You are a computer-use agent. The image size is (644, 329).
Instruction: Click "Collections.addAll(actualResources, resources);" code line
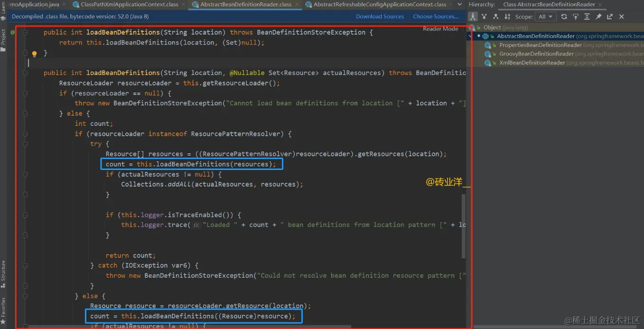point(212,184)
